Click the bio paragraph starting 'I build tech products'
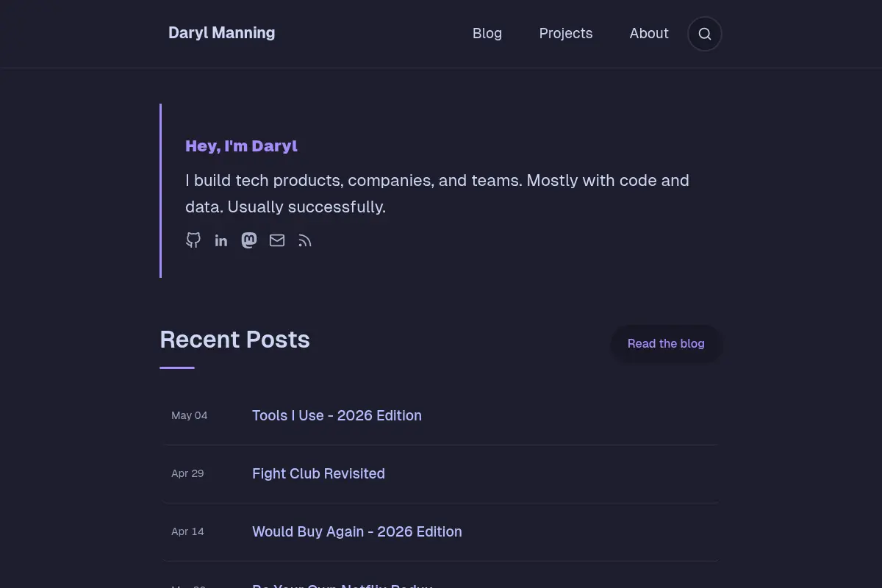The width and height of the screenshot is (882, 588). click(437, 193)
